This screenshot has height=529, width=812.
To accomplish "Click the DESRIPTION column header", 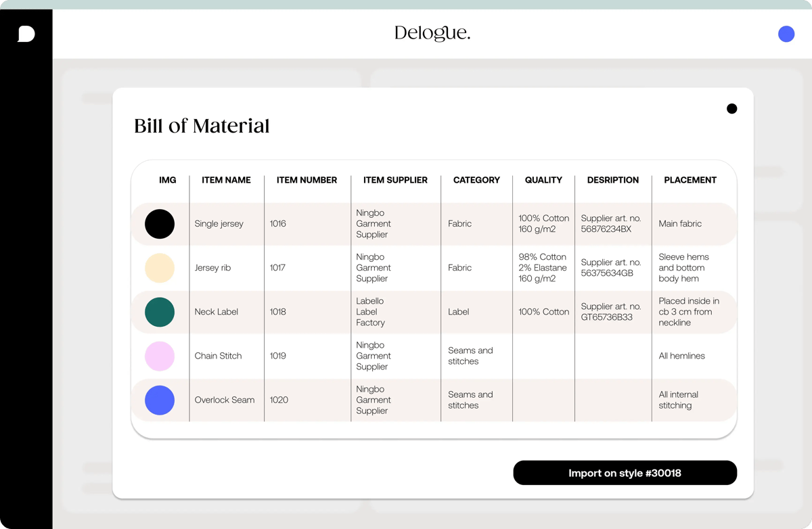I will [x=613, y=180].
